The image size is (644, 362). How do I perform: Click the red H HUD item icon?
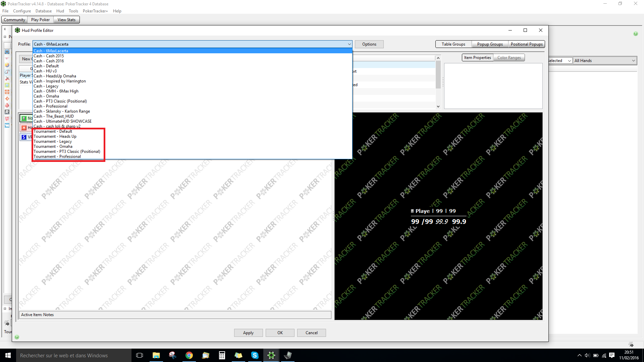pyautogui.click(x=24, y=128)
